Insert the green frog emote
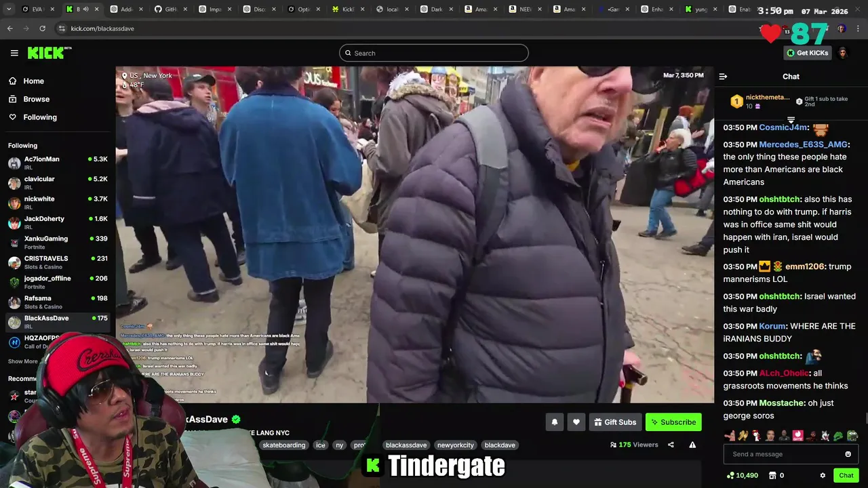The image size is (868, 488). pos(838,436)
